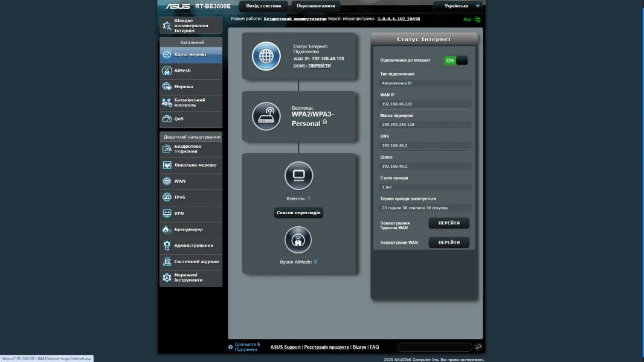Screen dimensions: 644x362
Task: Click the QoS gauge icon
Action: pos(167,119)
